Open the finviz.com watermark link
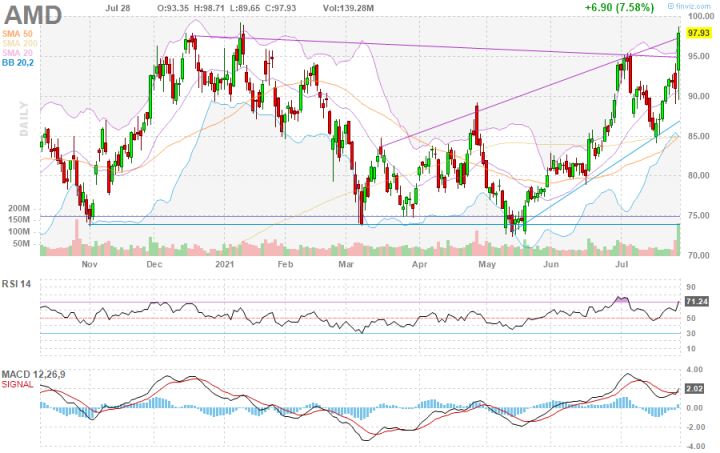Screen dimensions: 720x453 [689, 6]
